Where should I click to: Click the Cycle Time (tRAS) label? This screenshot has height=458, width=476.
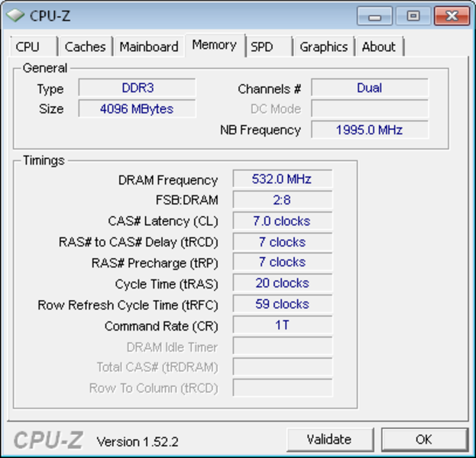pyautogui.click(x=167, y=284)
